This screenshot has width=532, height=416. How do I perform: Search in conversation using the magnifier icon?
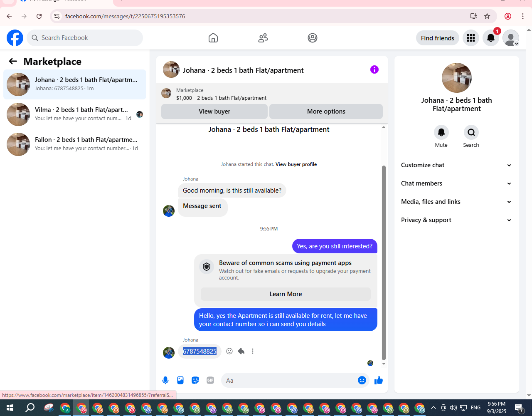click(x=471, y=132)
